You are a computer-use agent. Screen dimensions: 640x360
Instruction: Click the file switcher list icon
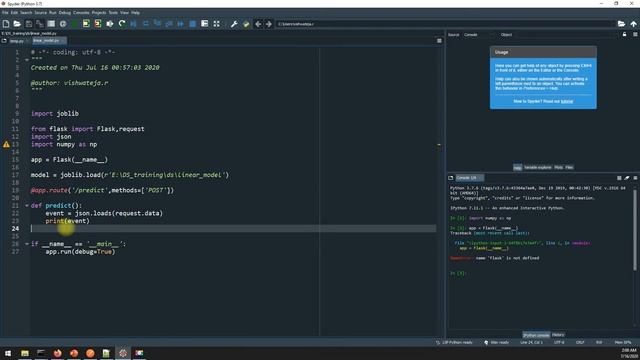point(51,24)
